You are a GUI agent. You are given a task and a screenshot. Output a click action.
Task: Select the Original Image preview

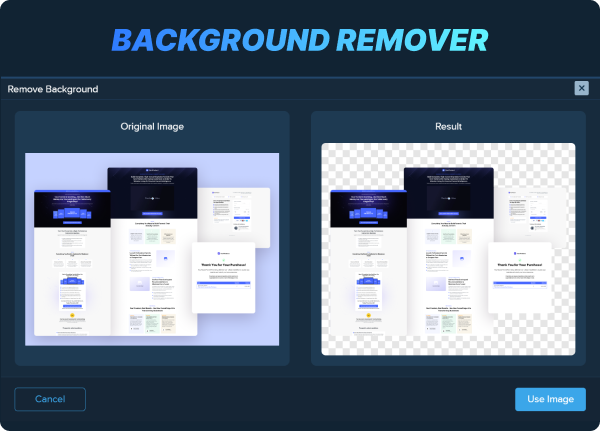(x=152, y=249)
